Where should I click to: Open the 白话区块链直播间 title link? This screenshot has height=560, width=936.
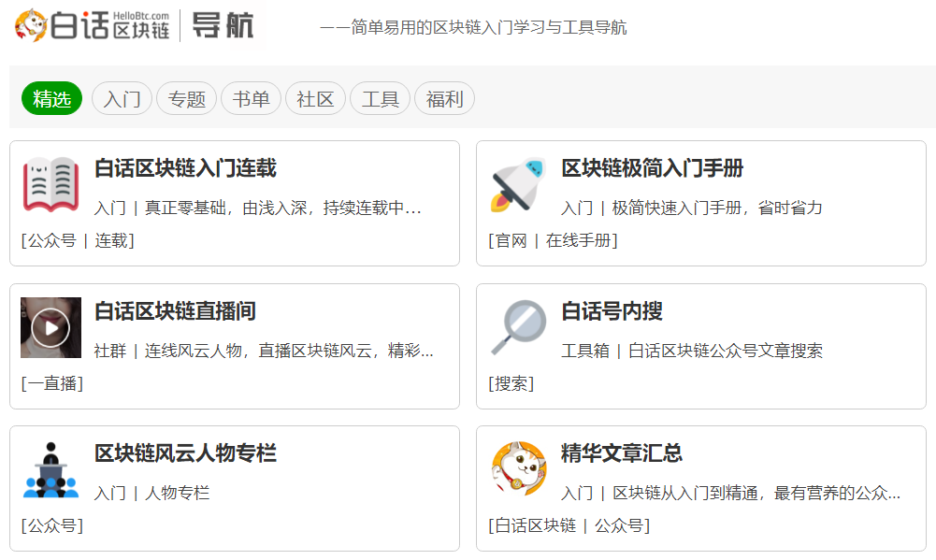[x=176, y=311]
